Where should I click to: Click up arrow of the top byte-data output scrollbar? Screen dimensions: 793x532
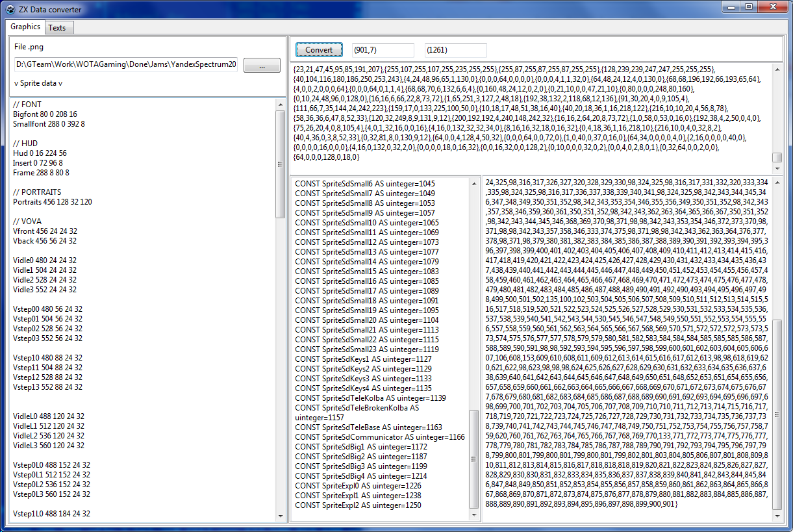pos(777,69)
